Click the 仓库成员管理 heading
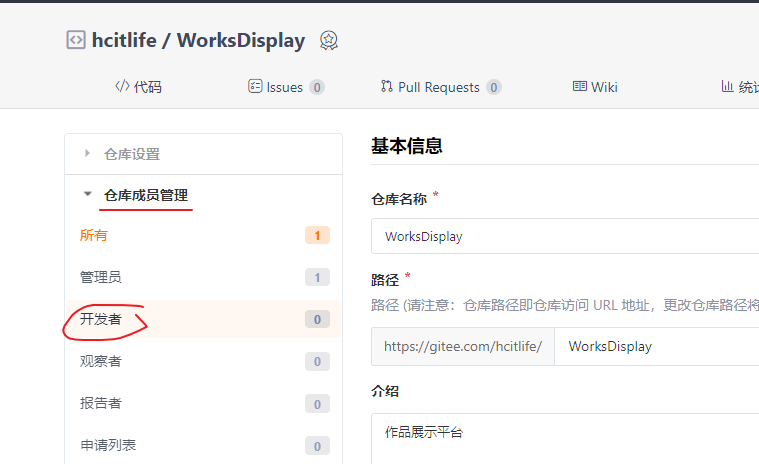This screenshot has width=759, height=464. (x=146, y=195)
